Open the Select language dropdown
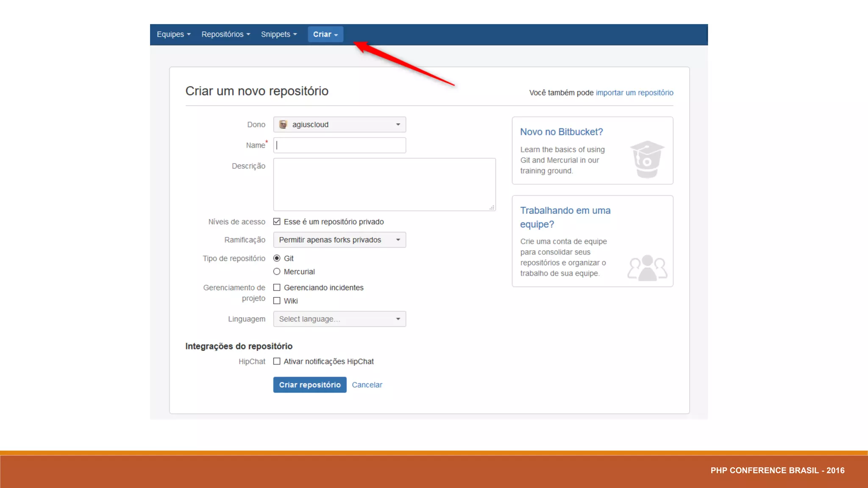The width and height of the screenshot is (868, 488). click(x=339, y=319)
